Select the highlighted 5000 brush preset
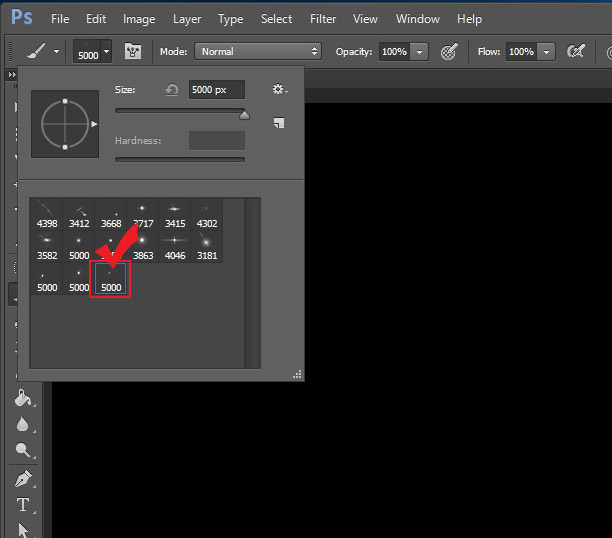The image size is (612, 538). point(111,278)
